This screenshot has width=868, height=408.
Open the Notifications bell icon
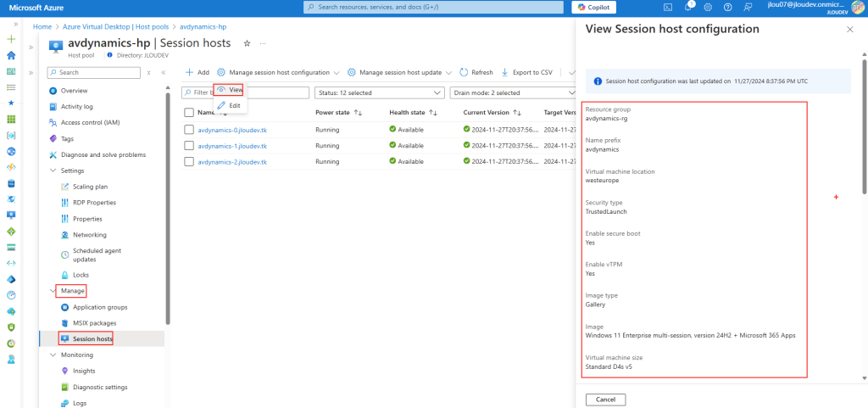(x=688, y=7)
